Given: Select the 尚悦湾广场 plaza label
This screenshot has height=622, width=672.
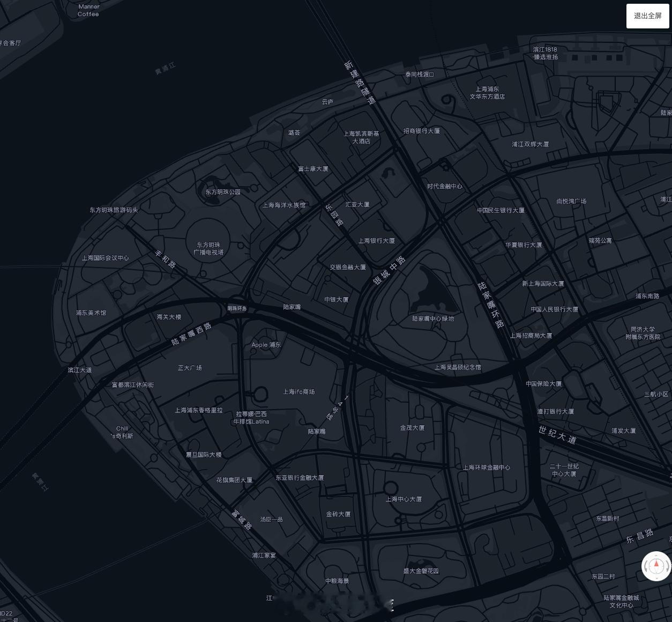Looking at the screenshot, I should [571, 201].
